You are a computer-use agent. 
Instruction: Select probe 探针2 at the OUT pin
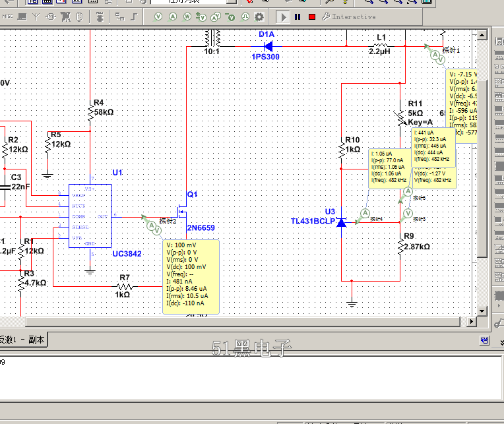tap(151, 224)
